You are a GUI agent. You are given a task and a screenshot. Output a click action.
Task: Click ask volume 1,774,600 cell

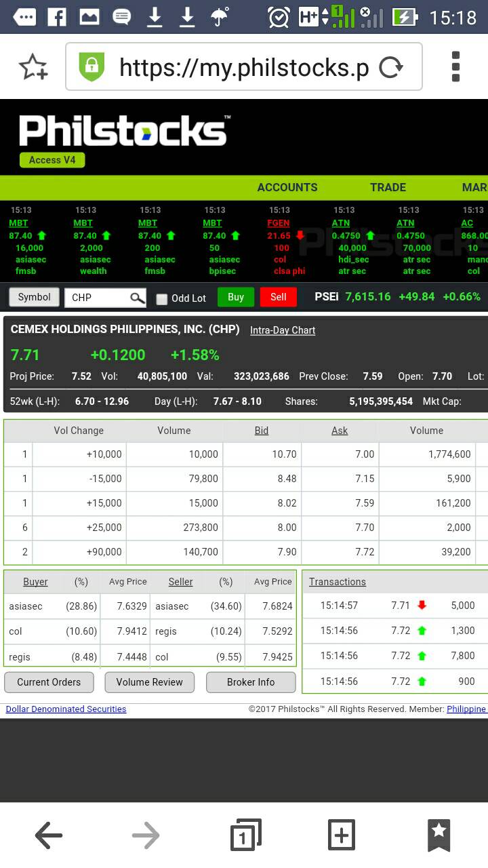coord(427,454)
